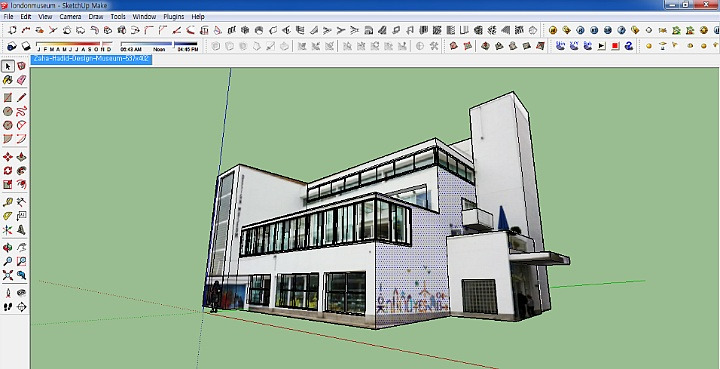Choose the Axes tool
Screen dimensions: 720x369
coord(8,229)
